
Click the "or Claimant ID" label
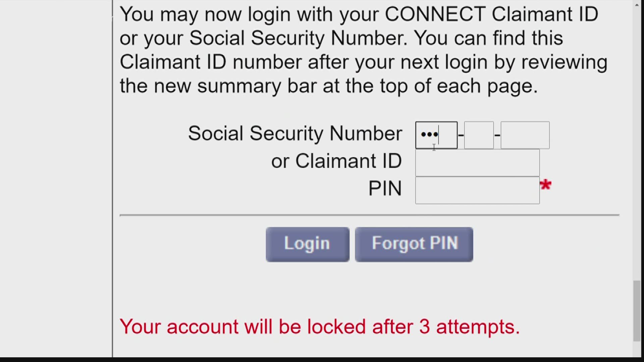(336, 161)
